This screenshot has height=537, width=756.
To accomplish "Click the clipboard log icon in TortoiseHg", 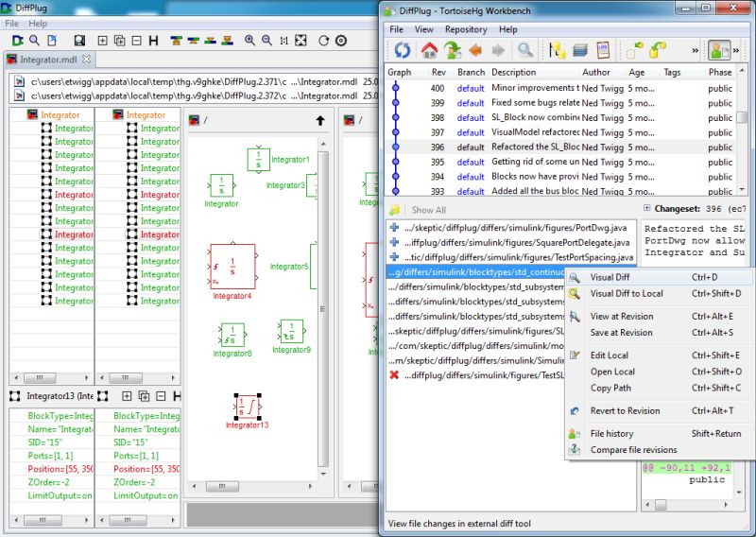I will click(x=603, y=50).
